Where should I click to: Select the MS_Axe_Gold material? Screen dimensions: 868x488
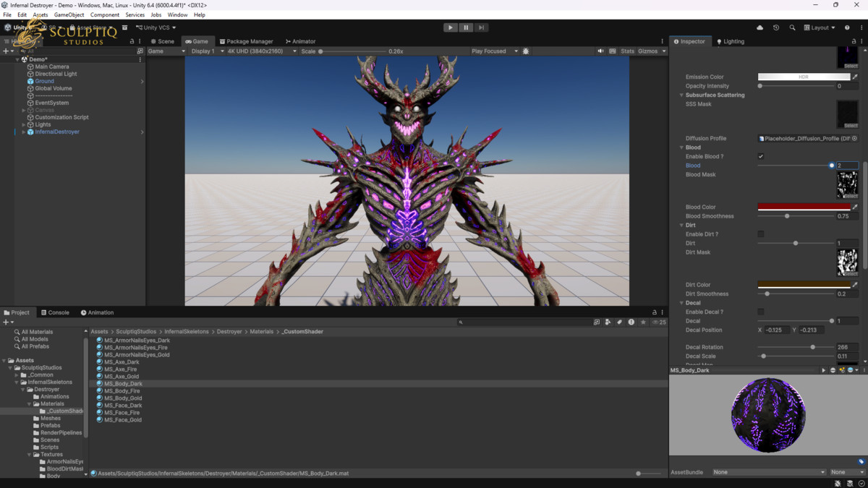[x=122, y=377]
